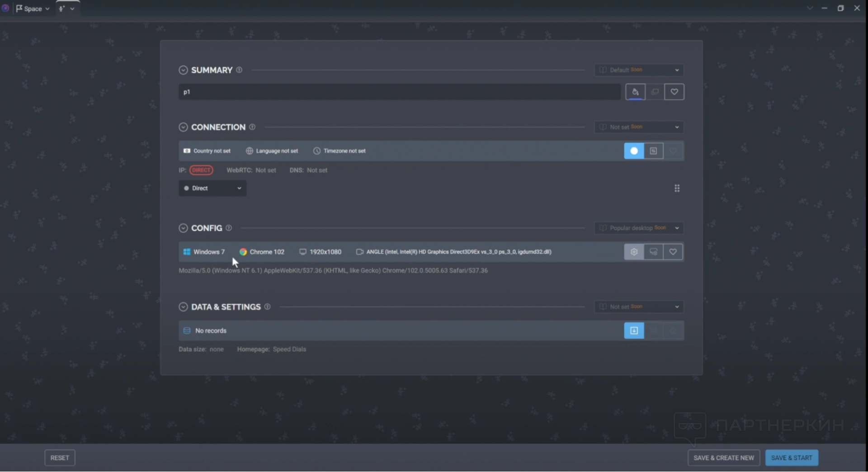Click the gear settings icon in CONFIG
Viewport: 868px width, 472px height.
634,252
